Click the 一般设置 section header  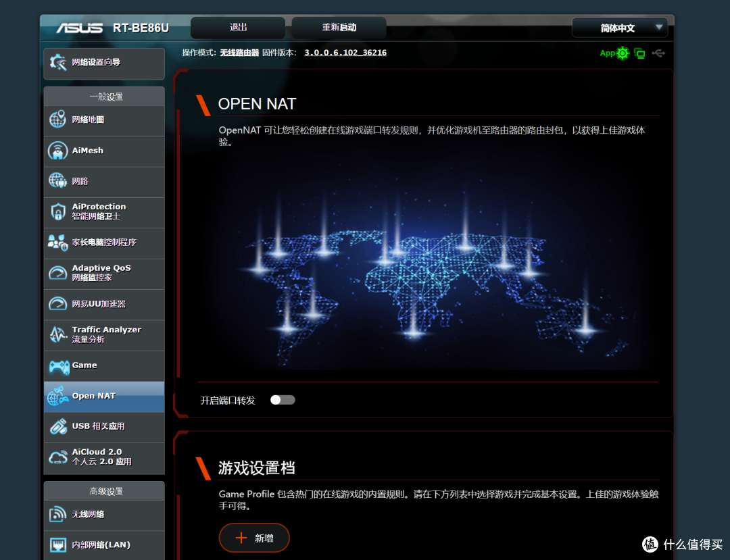105,97
